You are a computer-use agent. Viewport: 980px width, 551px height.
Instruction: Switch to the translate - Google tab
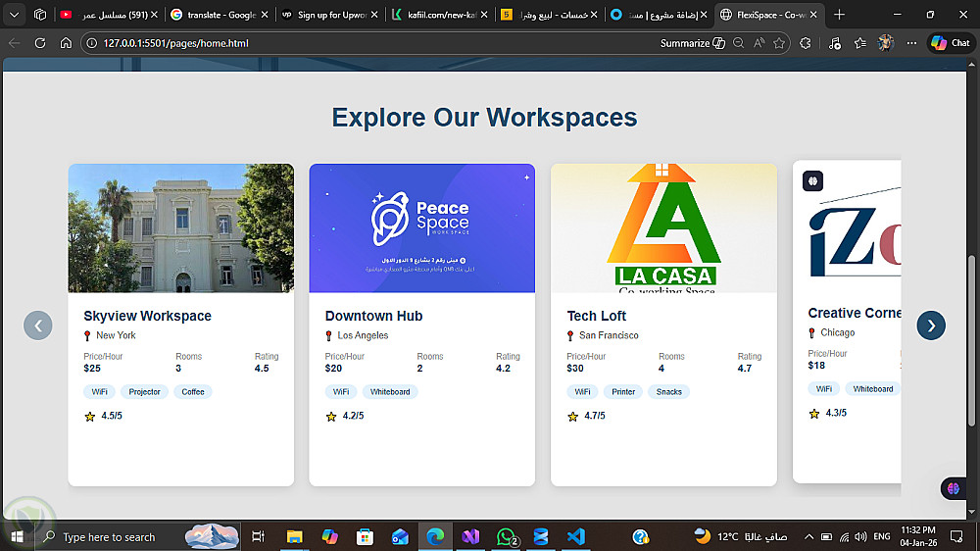coord(220,15)
